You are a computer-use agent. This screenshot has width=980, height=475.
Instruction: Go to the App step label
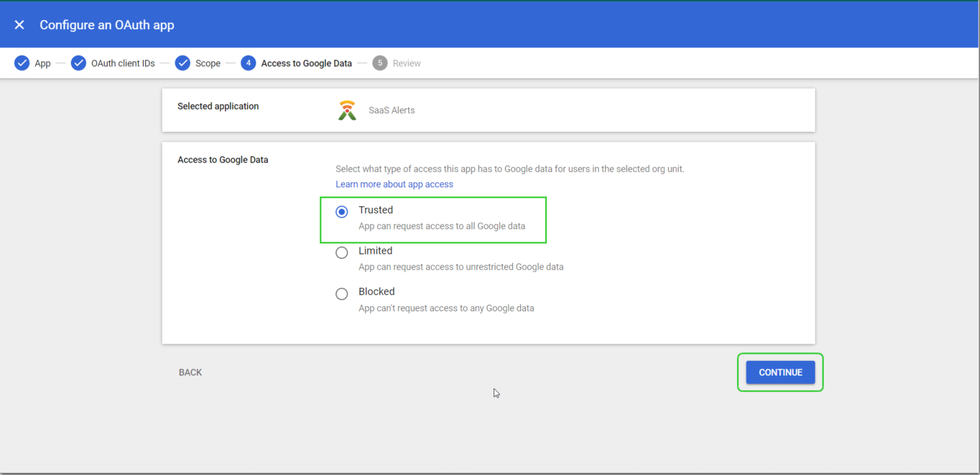tap(43, 63)
